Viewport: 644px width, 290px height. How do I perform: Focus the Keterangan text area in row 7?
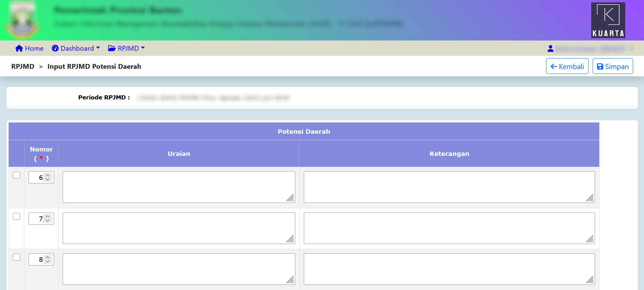(x=449, y=228)
